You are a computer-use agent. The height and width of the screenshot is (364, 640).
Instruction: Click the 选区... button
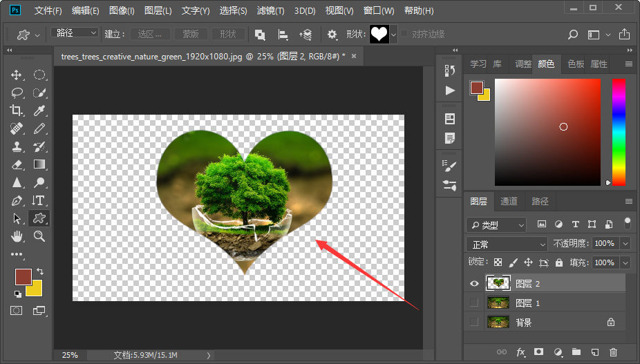[149, 34]
